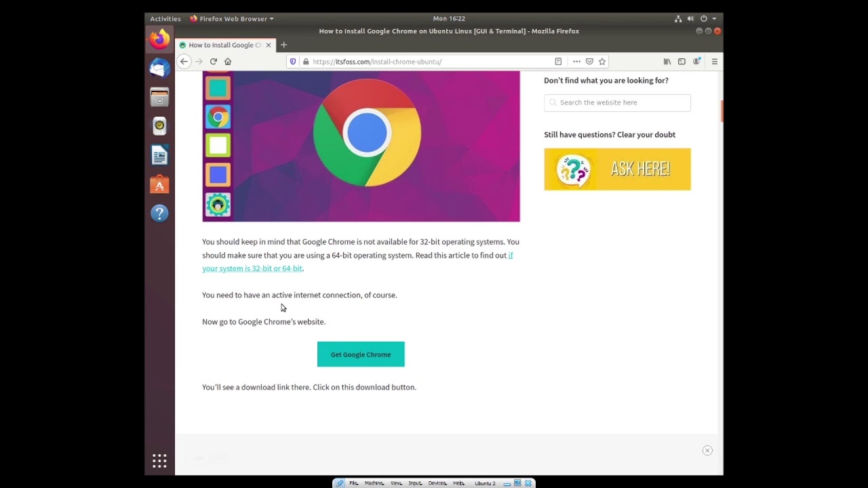This screenshot has width=868, height=488.
Task: Open VirtualBox Machine menu
Action: click(x=374, y=483)
